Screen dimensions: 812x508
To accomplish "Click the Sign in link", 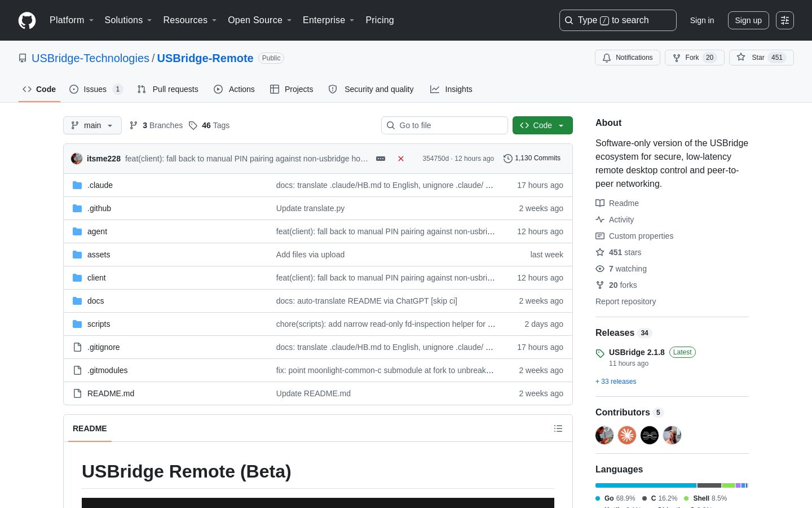I will 702,20.
